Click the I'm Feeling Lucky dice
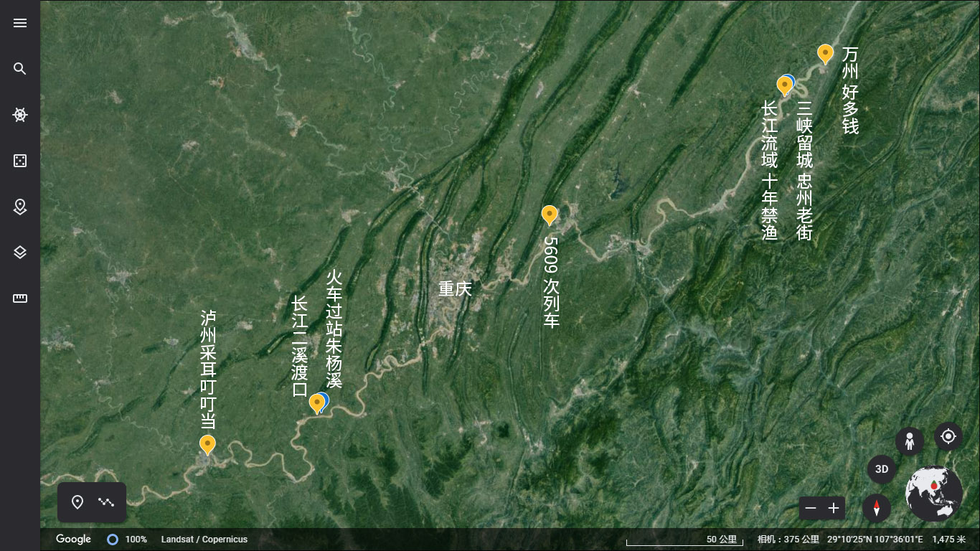 click(x=20, y=161)
